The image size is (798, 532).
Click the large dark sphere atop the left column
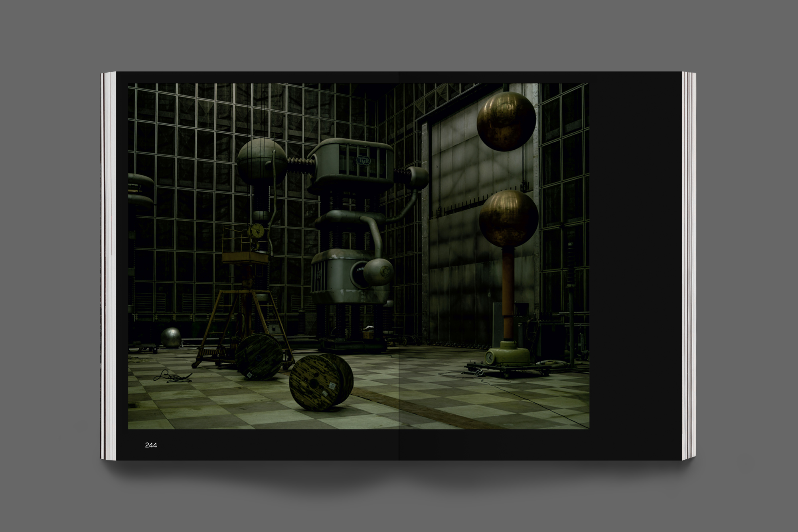pos(261,160)
